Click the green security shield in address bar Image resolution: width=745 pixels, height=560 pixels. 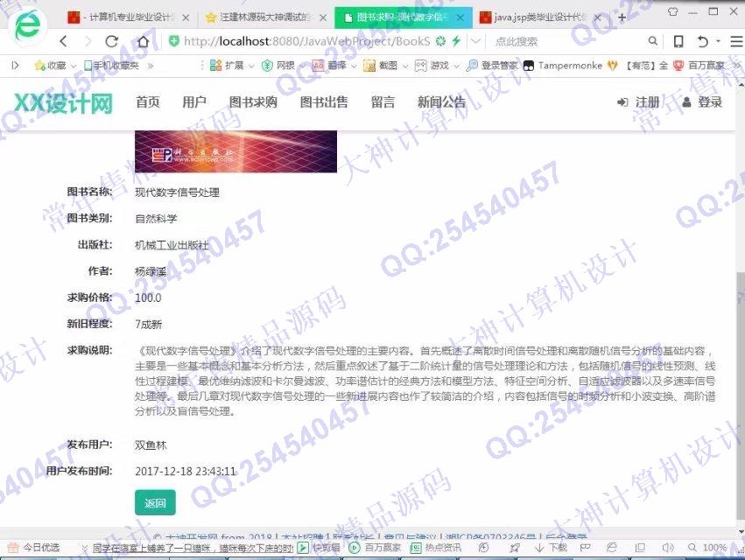point(174,41)
